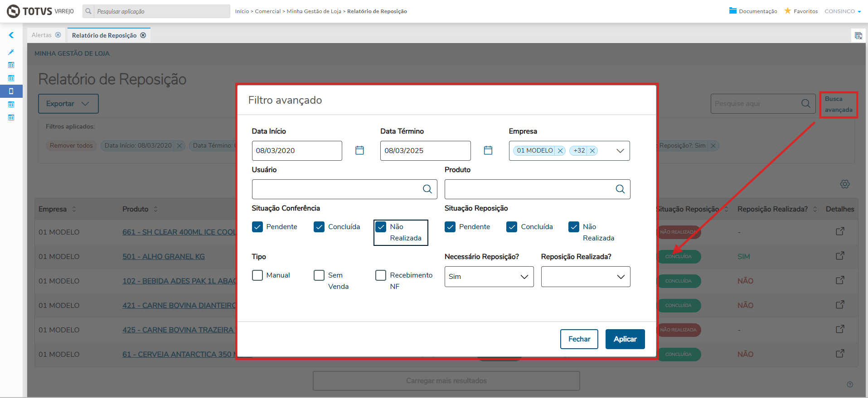Open the Data Início calendar picker

click(x=359, y=150)
